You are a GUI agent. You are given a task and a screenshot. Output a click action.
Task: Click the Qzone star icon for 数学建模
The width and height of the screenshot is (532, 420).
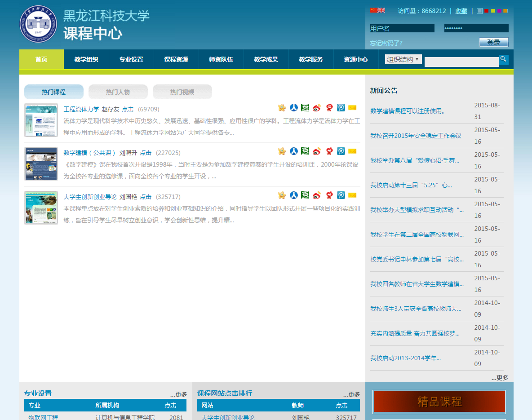pos(282,151)
